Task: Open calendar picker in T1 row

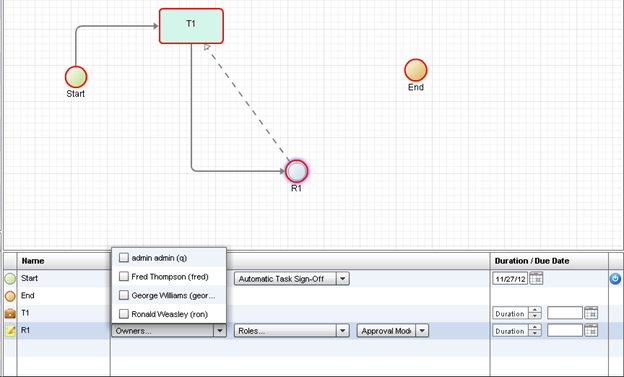Action: 591,313
